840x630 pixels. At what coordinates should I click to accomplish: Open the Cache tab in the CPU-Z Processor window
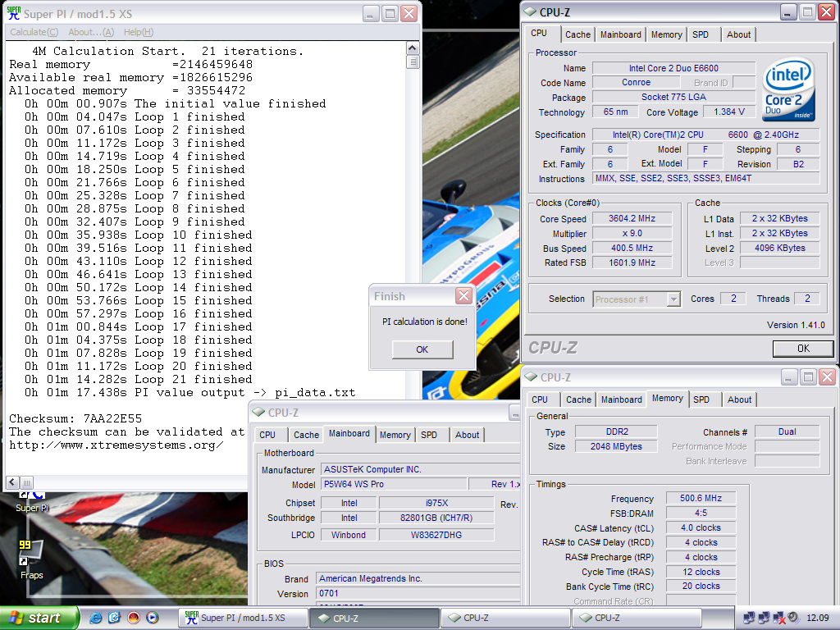[577, 34]
